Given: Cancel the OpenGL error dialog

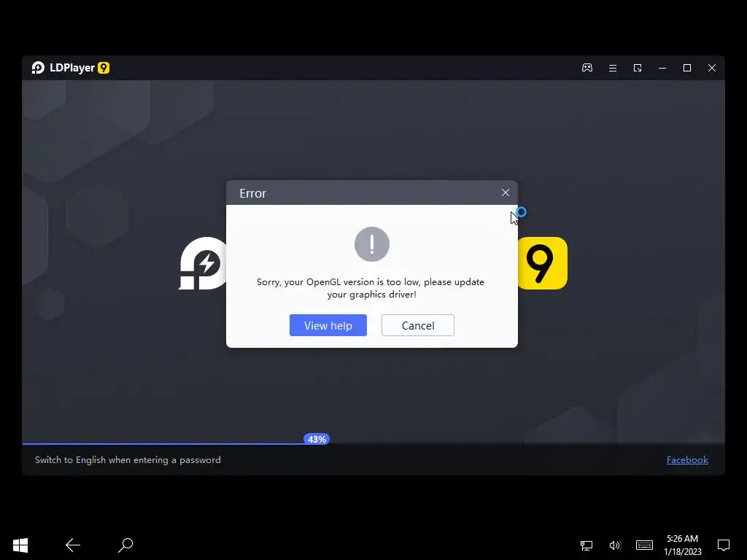Looking at the screenshot, I should pyautogui.click(x=418, y=325).
